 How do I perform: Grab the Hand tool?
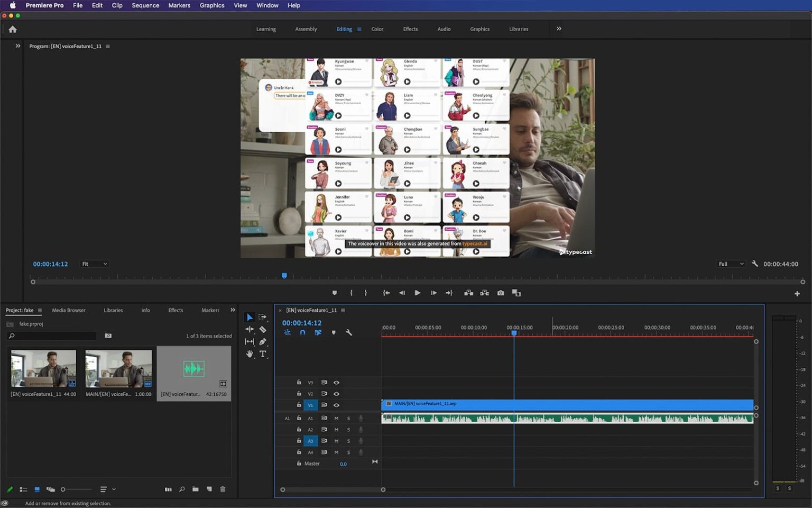coord(250,354)
